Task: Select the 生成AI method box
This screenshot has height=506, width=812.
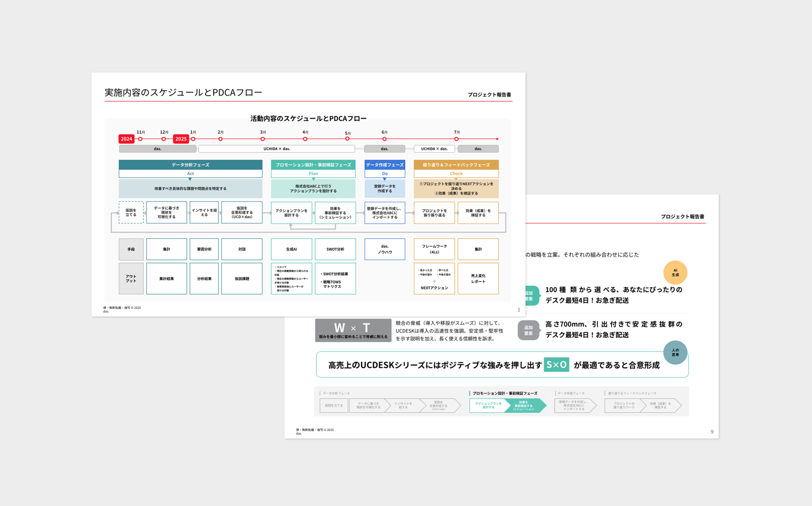Action: point(291,249)
